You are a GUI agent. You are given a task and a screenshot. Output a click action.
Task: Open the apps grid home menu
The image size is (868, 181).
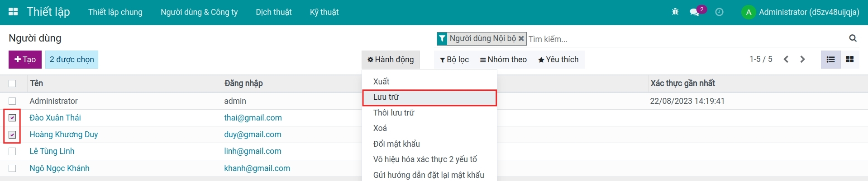click(x=13, y=12)
